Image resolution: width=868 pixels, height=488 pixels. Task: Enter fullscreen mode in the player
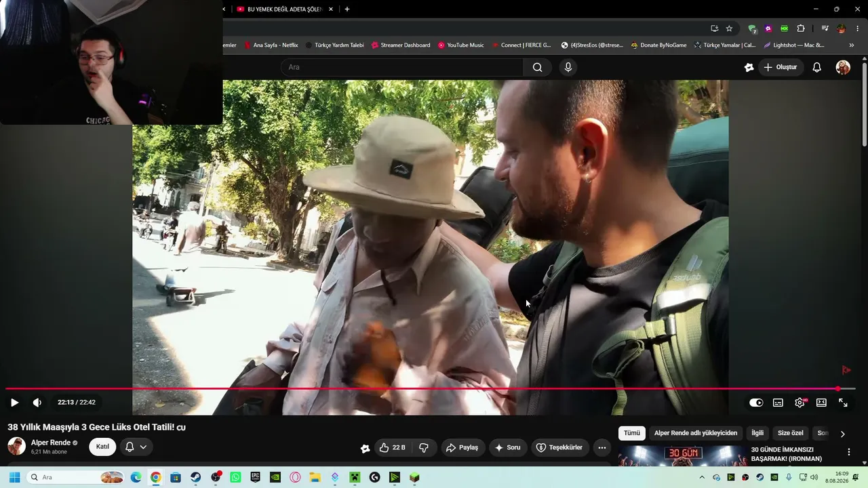coord(843,403)
